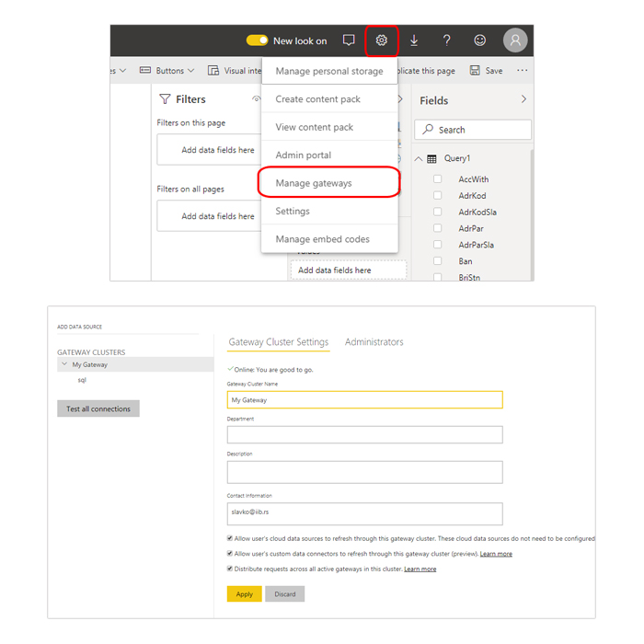
Task: Collapse the Query1 table tree
Action: coord(419,158)
